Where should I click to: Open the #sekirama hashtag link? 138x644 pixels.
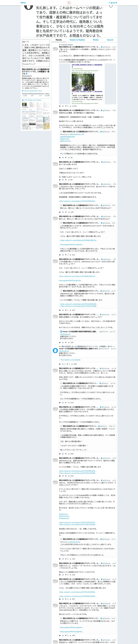[x=63, y=514]
